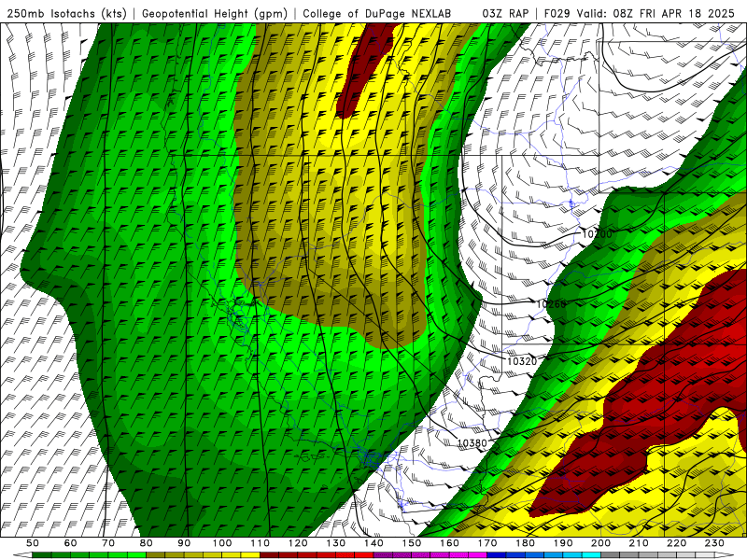Click the 160 value on the color scale
The image size is (747, 560).
tap(449, 543)
